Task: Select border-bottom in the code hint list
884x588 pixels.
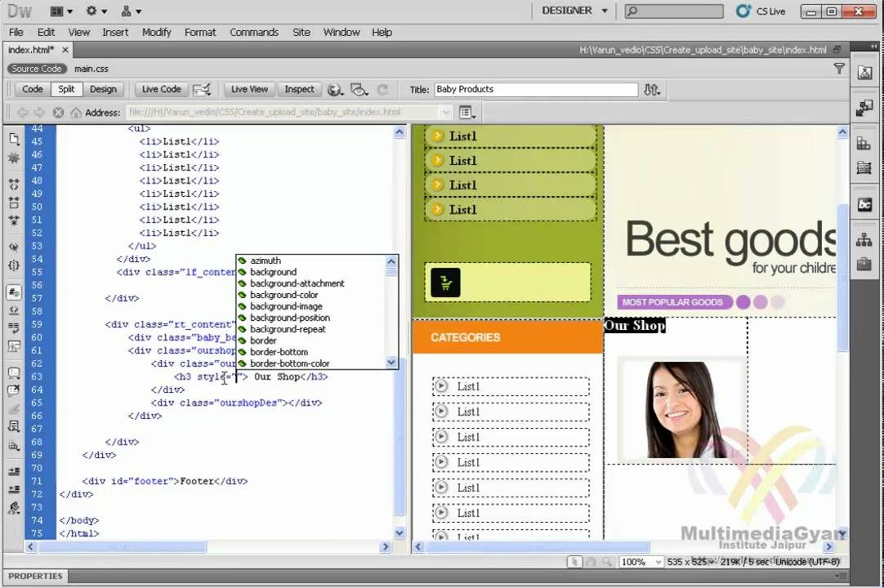Action: [279, 352]
